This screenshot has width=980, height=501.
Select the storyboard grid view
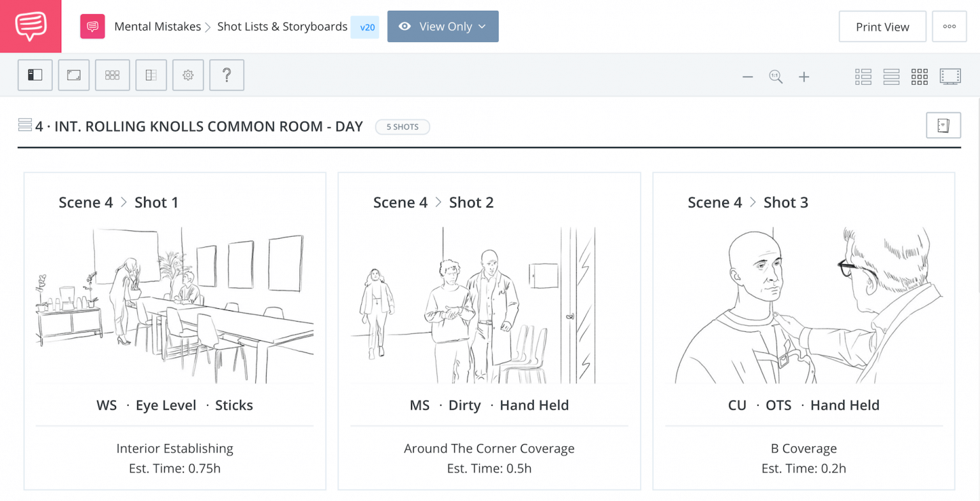[x=919, y=77]
